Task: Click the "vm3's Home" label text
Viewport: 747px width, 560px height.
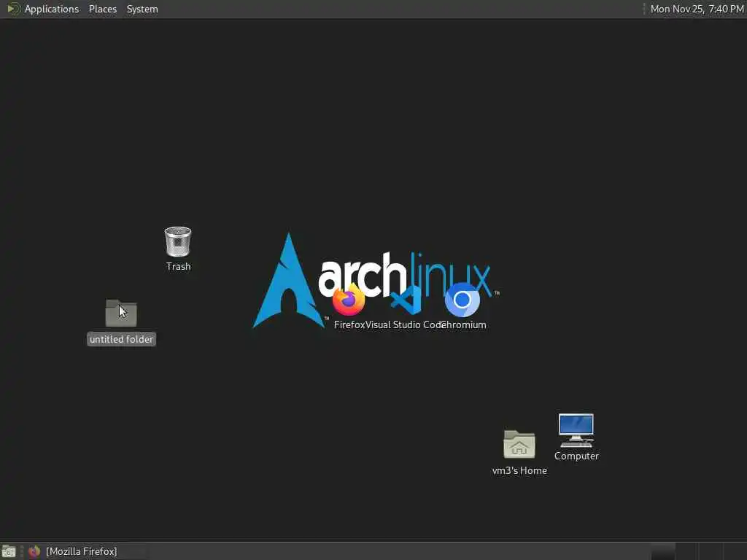Action: coord(519,470)
